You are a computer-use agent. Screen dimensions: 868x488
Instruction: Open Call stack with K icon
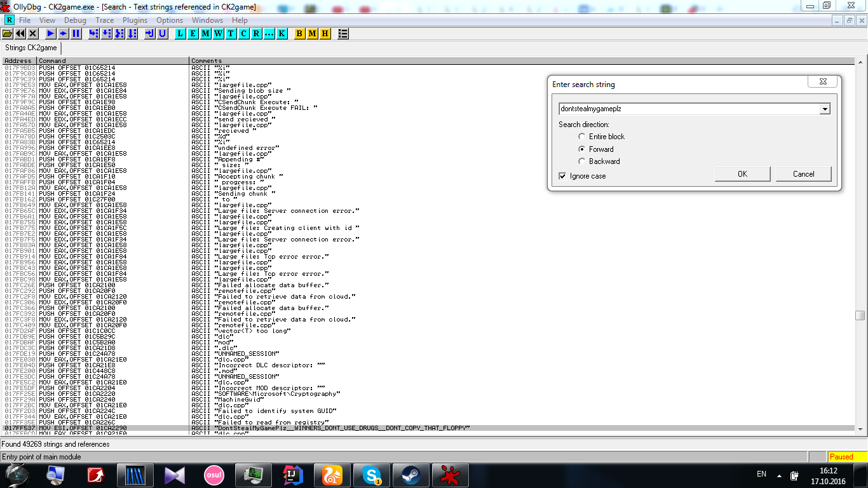pyautogui.click(x=282, y=34)
